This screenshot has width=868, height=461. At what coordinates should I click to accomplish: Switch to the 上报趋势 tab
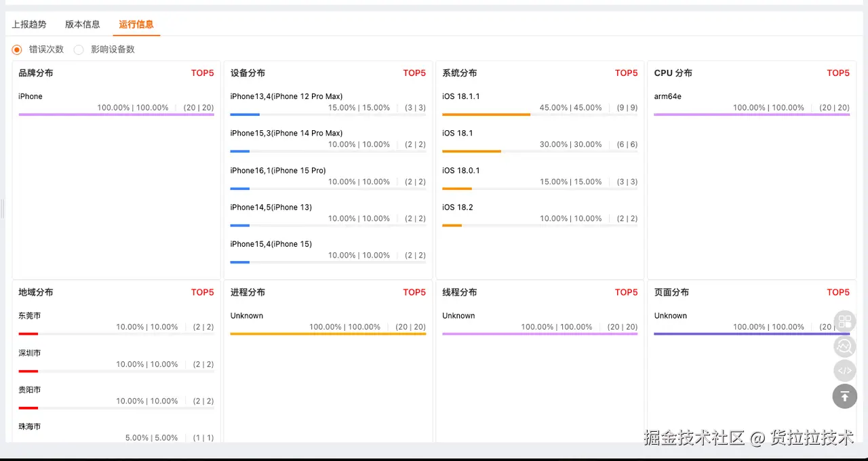pos(29,24)
